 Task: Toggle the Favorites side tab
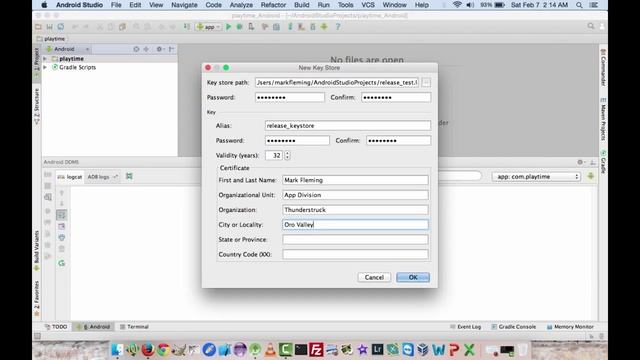pyautogui.click(x=37, y=298)
